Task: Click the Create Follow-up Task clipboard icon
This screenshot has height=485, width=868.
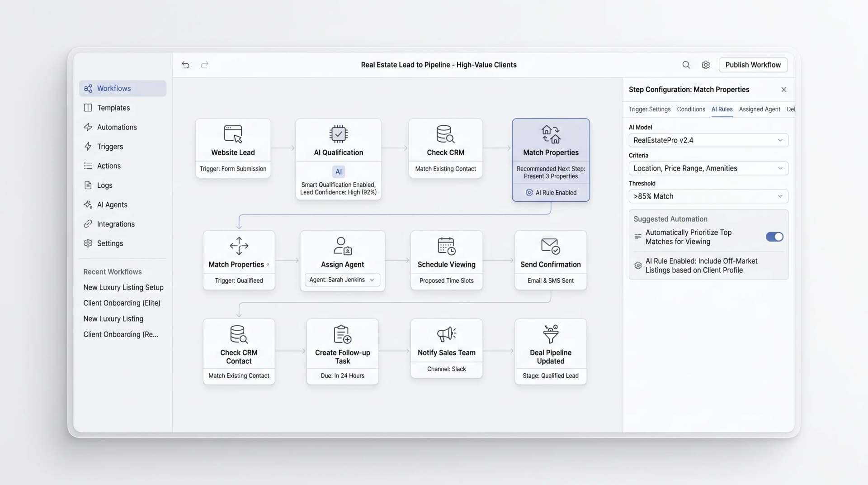Action: pos(342,334)
